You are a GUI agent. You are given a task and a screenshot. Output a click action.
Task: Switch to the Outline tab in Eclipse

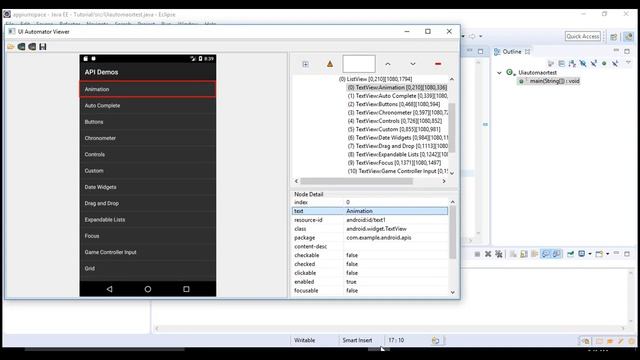[511, 52]
